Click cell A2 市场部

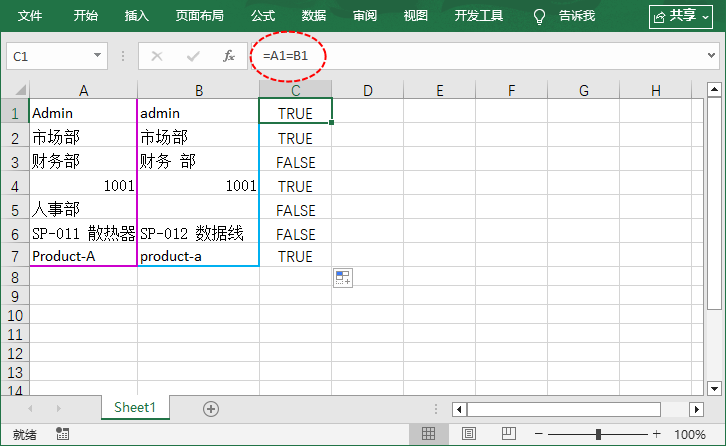coord(83,135)
